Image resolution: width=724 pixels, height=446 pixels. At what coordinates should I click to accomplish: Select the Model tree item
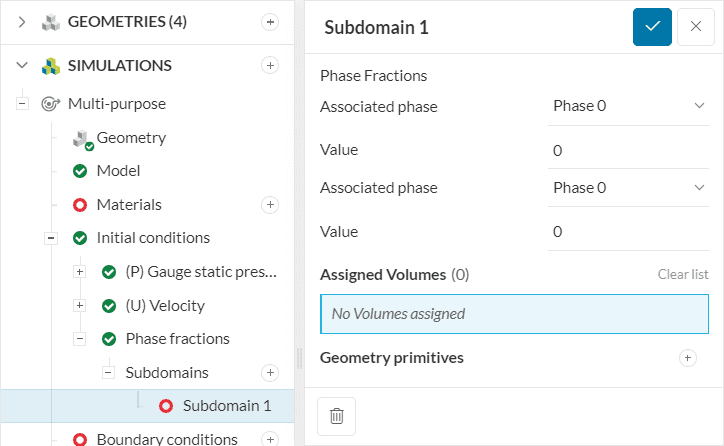(118, 171)
